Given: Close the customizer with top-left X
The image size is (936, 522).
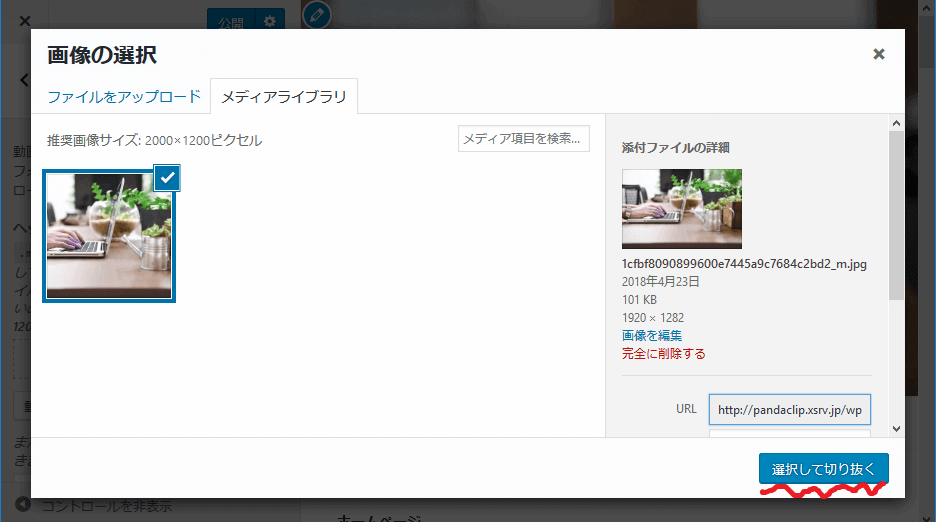Looking at the screenshot, I should pos(24,22).
